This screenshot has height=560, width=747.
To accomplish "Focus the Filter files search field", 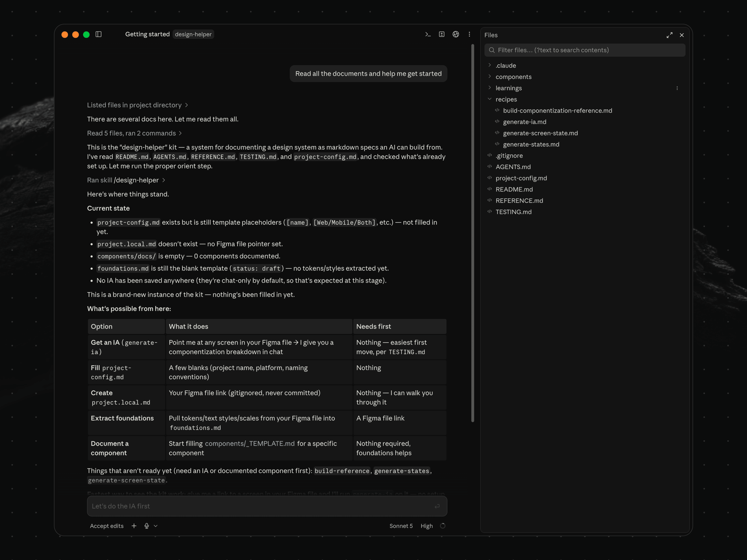I will 585,50.
